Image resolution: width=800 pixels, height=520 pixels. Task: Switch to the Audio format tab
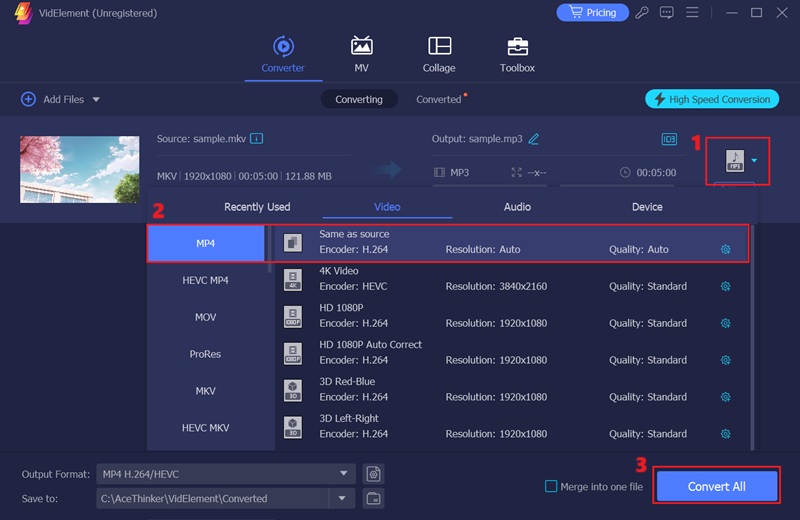pos(517,207)
